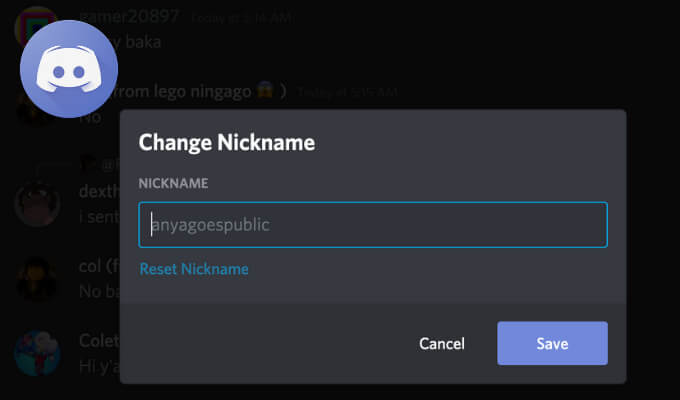680x400 pixels.
Task: Cancel the Change Nickname dialog
Action: click(x=442, y=343)
